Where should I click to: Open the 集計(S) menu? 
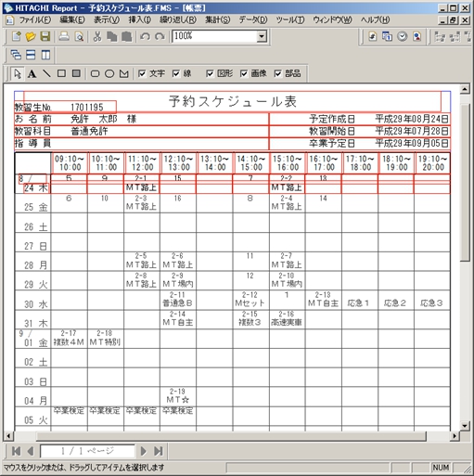click(x=217, y=20)
